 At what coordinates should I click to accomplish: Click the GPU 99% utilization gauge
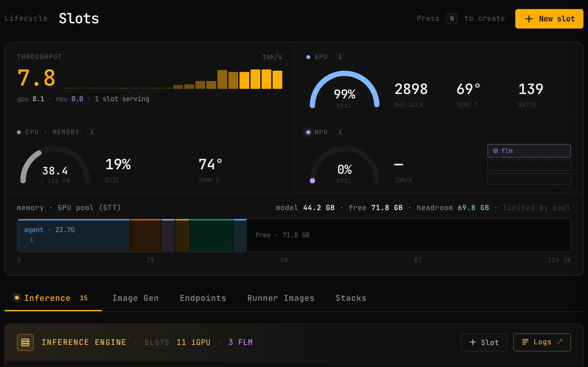click(345, 89)
